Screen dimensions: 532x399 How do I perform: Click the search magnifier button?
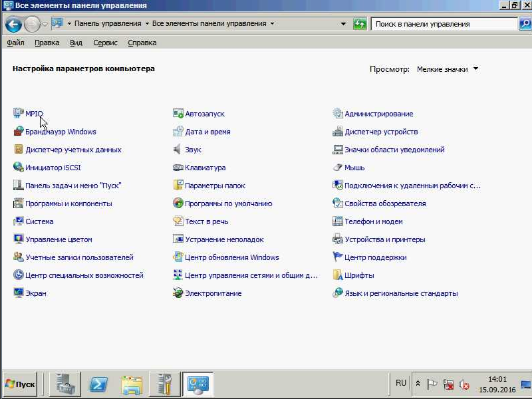point(525,24)
